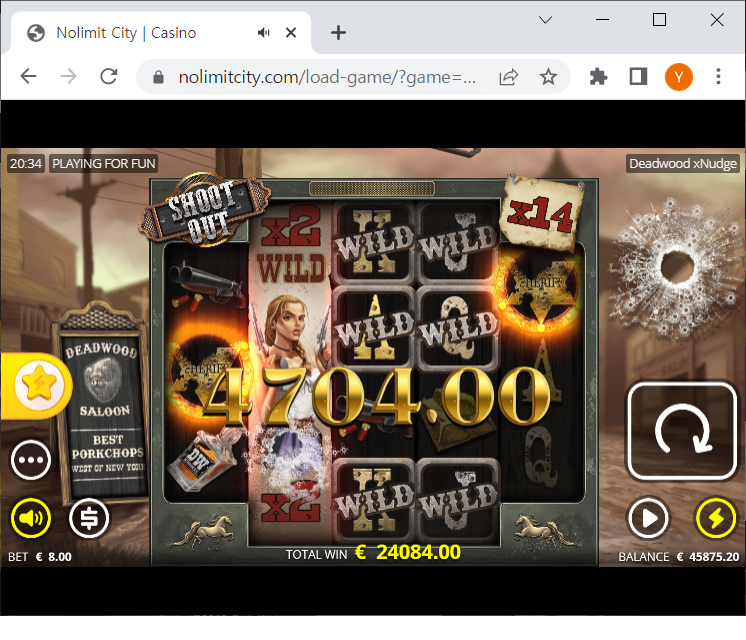This screenshot has width=746, height=640.
Task: Click the BALANCE € 45875.20 text
Action: [x=678, y=557]
